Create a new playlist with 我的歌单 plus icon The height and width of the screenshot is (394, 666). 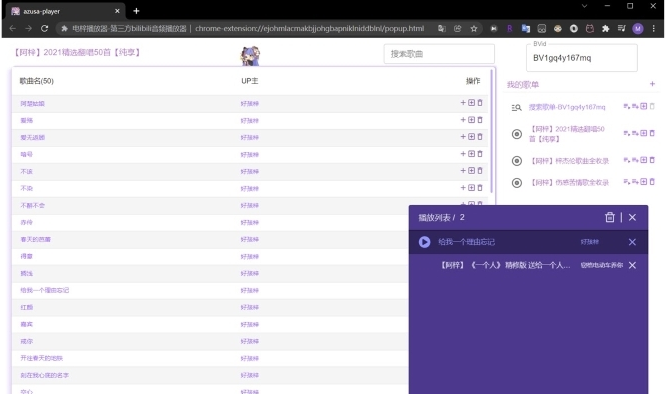(x=652, y=84)
